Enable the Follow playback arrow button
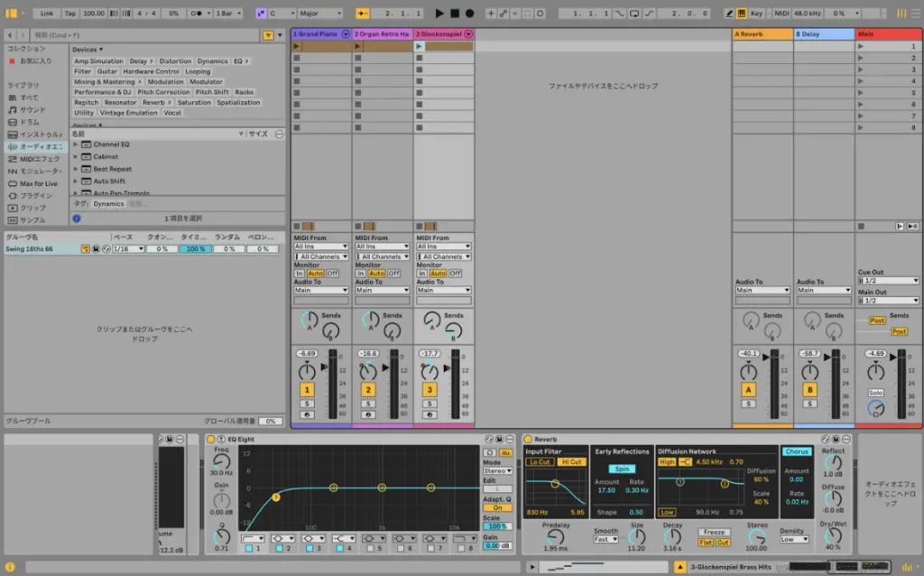This screenshot has height=576, width=924. coord(362,13)
